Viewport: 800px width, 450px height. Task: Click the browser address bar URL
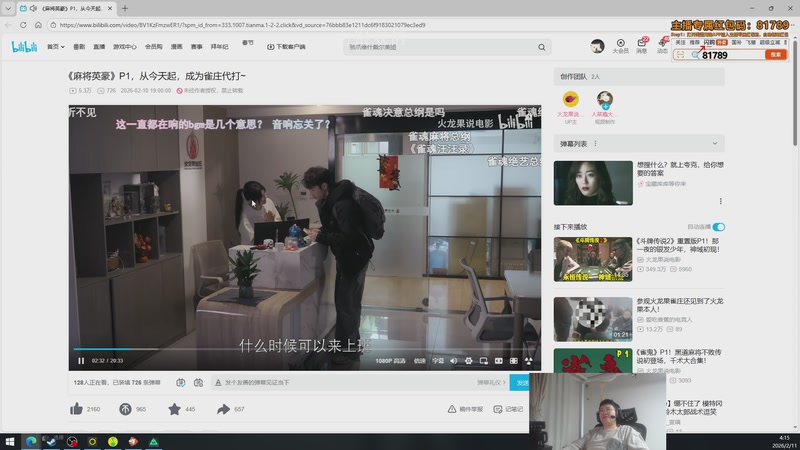[242, 24]
